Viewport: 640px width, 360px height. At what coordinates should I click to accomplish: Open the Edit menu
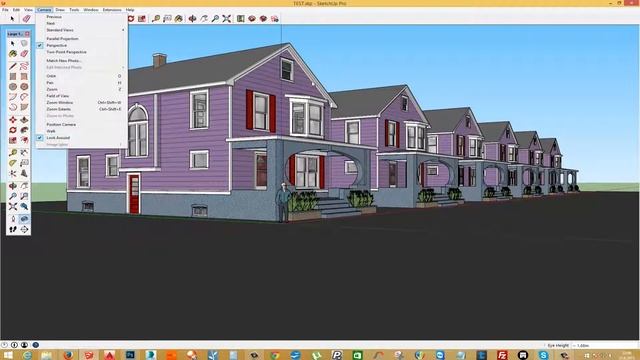pos(16,10)
